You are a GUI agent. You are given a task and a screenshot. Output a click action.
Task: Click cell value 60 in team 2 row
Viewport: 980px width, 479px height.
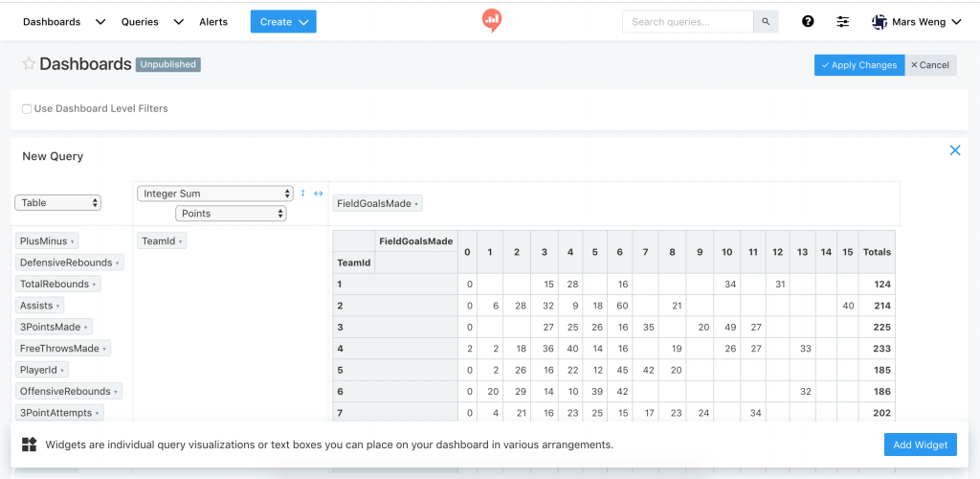click(622, 306)
